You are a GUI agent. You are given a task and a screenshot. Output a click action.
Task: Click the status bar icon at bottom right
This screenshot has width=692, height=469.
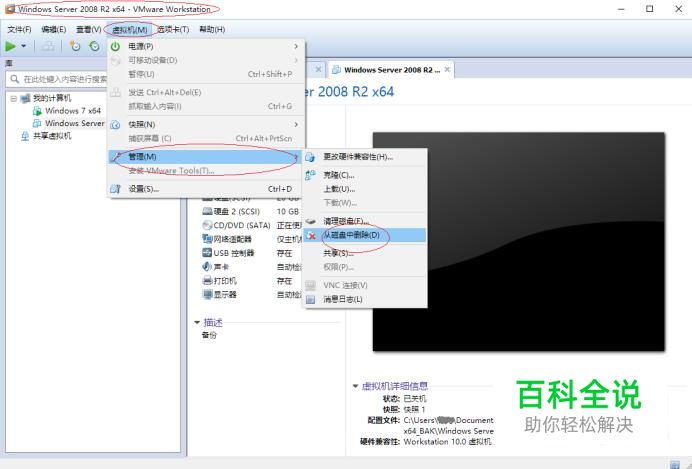pos(675,464)
